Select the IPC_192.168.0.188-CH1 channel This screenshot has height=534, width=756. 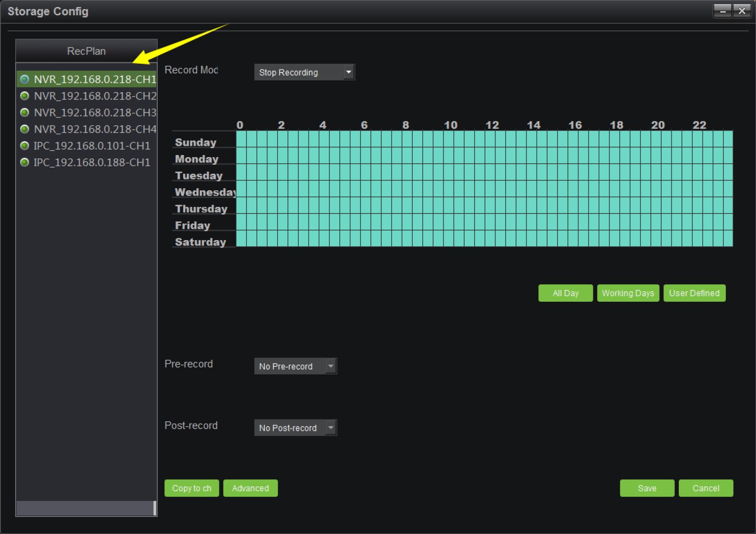pos(92,162)
